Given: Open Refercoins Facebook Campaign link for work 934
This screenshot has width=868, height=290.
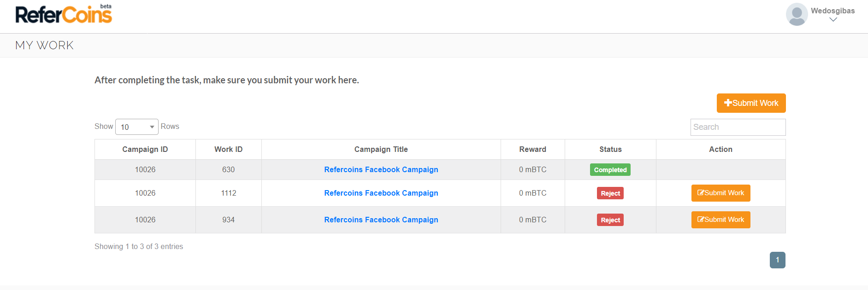Looking at the screenshot, I should (x=381, y=220).
